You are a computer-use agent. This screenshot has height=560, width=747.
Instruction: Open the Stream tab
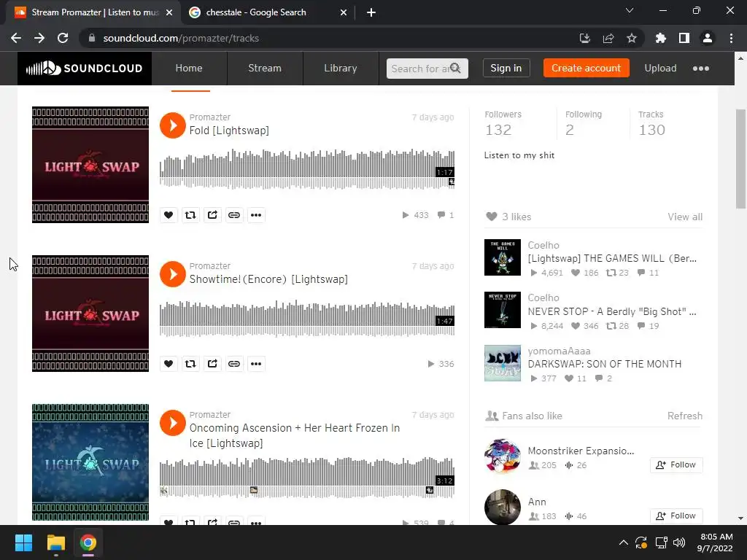[x=264, y=68]
